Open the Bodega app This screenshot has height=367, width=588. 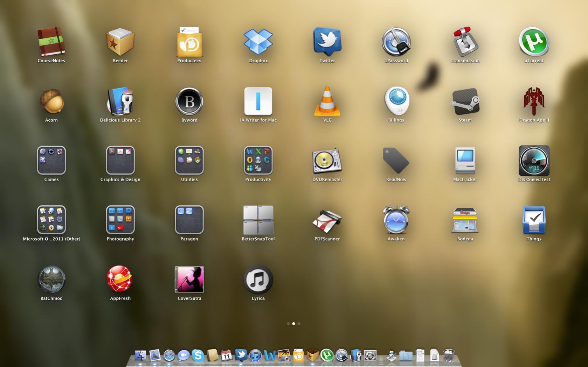tap(465, 220)
